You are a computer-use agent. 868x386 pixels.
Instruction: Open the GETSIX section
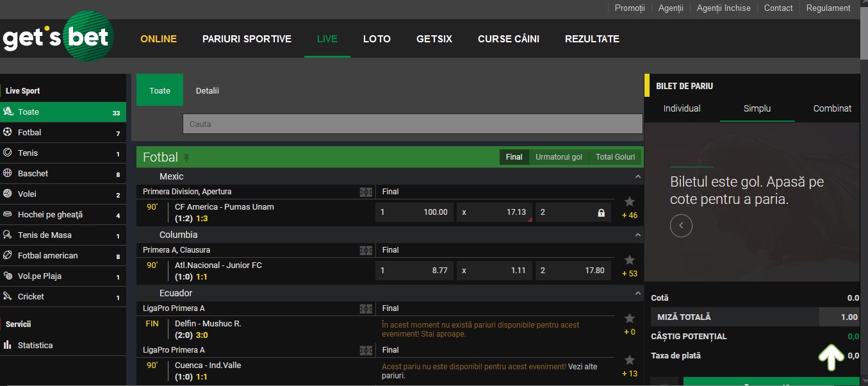(434, 39)
